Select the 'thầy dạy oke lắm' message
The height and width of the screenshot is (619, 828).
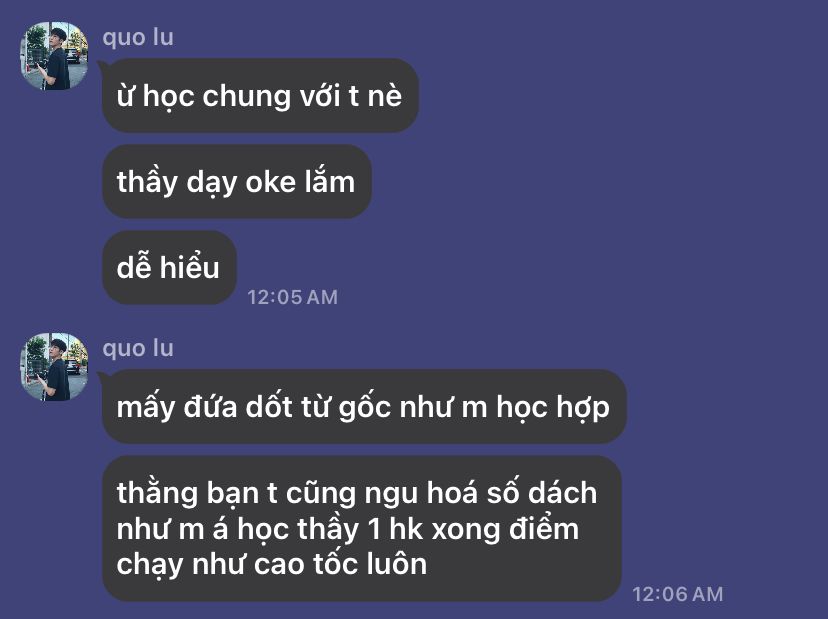pyautogui.click(x=237, y=182)
